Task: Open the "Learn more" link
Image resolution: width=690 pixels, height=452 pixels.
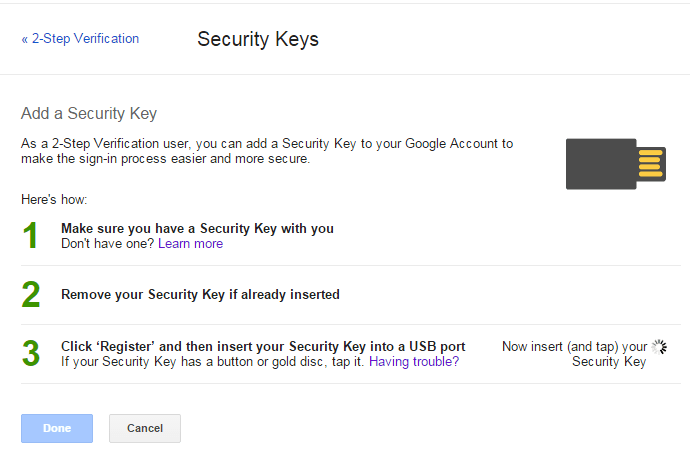Action: click(190, 244)
